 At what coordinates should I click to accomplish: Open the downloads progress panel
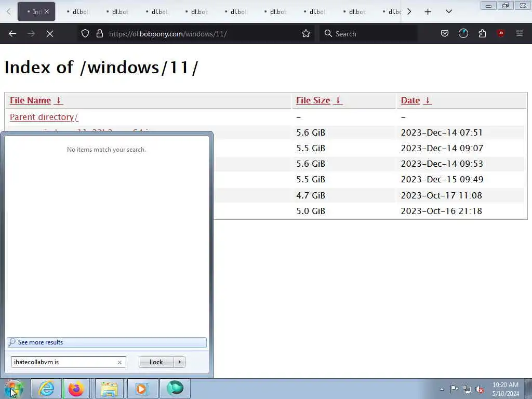pos(463,33)
